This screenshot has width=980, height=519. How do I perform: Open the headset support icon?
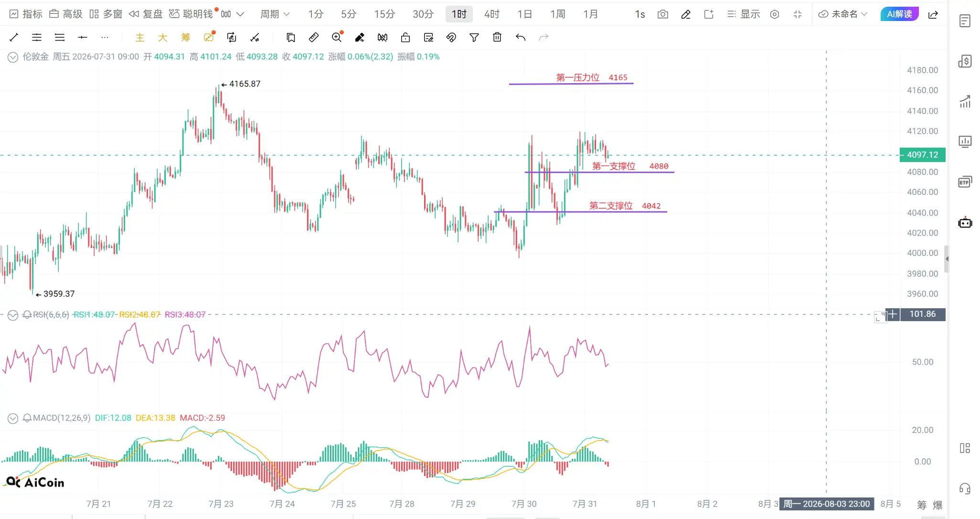coord(965,488)
